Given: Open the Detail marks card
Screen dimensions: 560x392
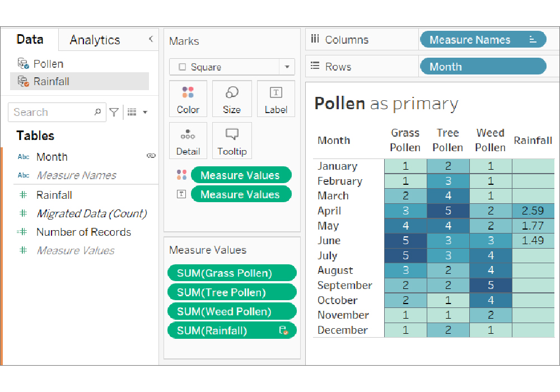Looking at the screenshot, I should click(188, 141).
